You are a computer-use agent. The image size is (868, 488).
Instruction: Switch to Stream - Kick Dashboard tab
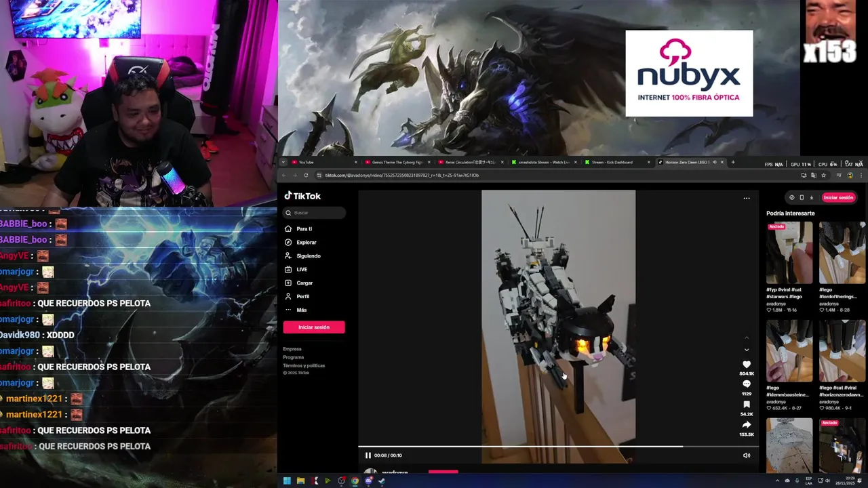point(617,162)
